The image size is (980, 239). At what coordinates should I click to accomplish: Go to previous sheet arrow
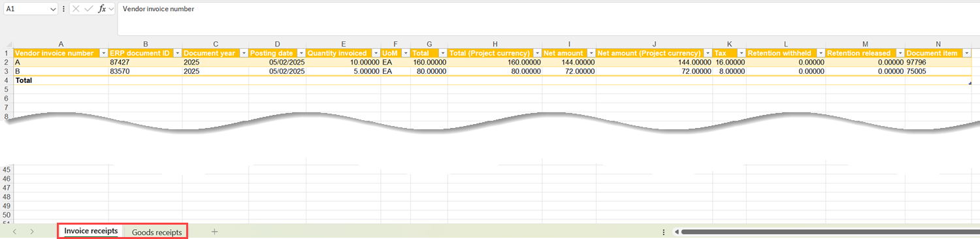[14, 231]
